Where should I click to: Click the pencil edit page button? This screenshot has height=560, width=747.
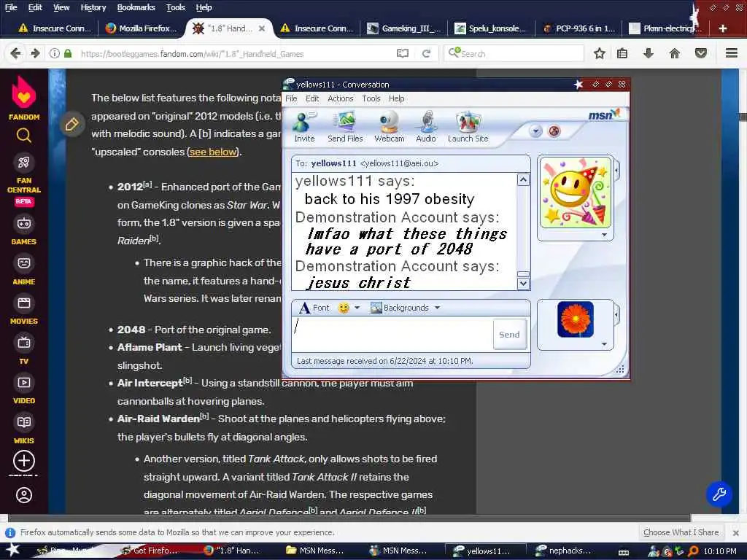coord(72,124)
